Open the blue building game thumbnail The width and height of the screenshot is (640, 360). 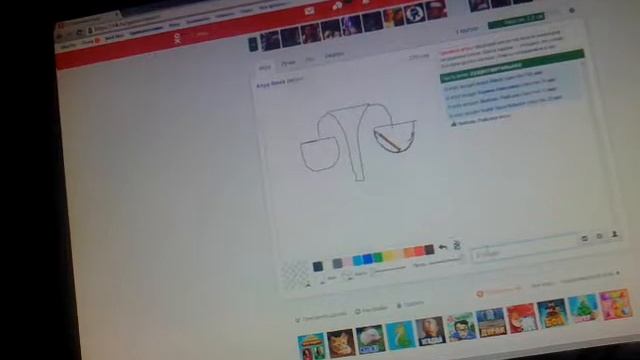point(491,322)
